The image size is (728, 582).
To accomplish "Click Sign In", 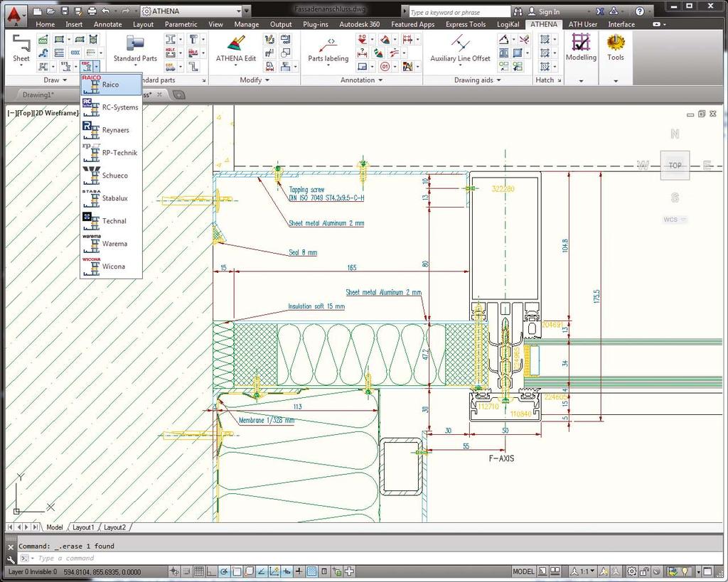I will tap(549, 12).
